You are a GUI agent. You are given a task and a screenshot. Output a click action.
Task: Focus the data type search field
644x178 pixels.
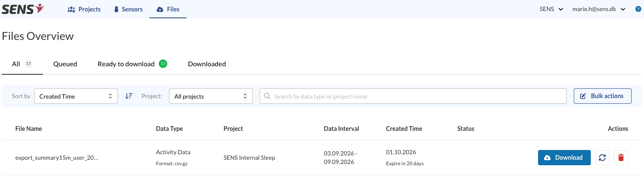coord(413,96)
